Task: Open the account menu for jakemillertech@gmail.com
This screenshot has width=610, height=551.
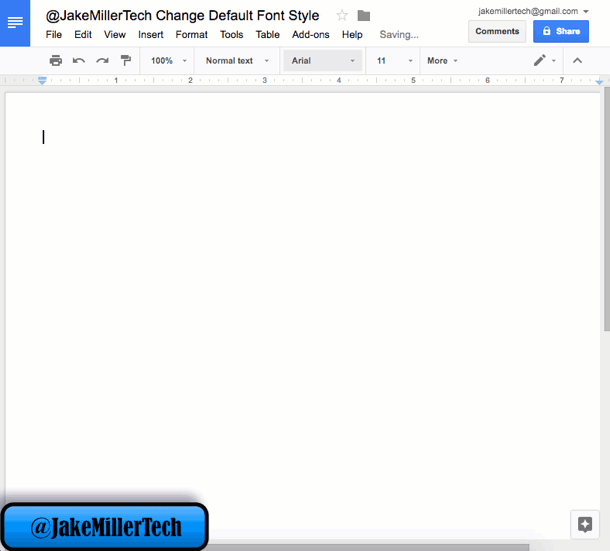Action: (533, 11)
